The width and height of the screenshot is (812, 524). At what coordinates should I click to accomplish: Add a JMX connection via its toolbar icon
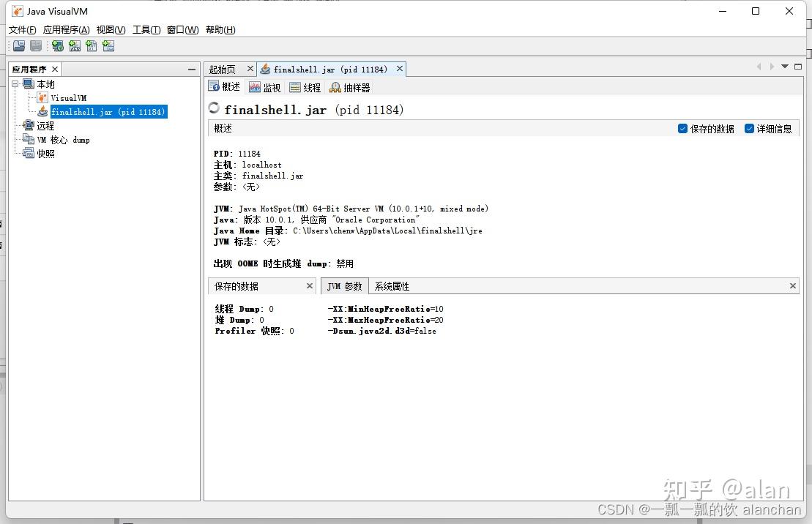74,45
